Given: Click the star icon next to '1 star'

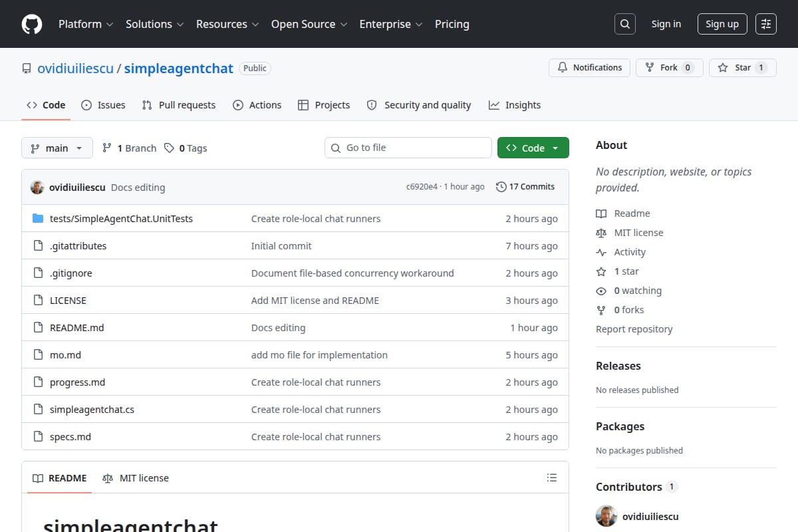Looking at the screenshot, I should click(x=601, y=271).
